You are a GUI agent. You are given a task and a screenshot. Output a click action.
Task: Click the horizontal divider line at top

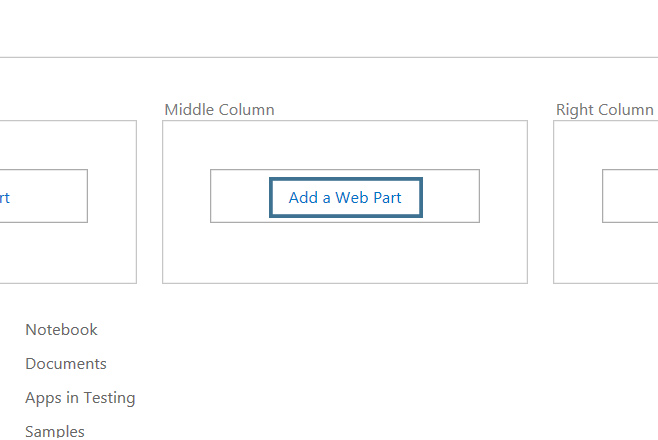[329, 57]
